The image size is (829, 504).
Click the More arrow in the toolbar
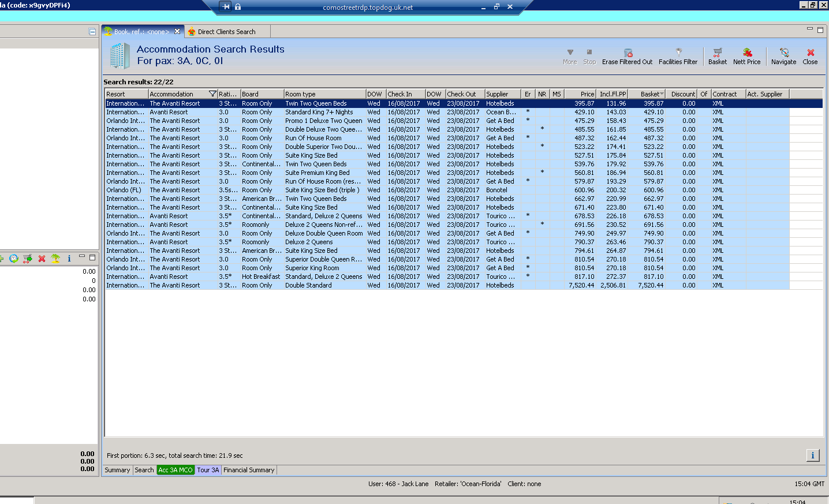click(570, 52)
